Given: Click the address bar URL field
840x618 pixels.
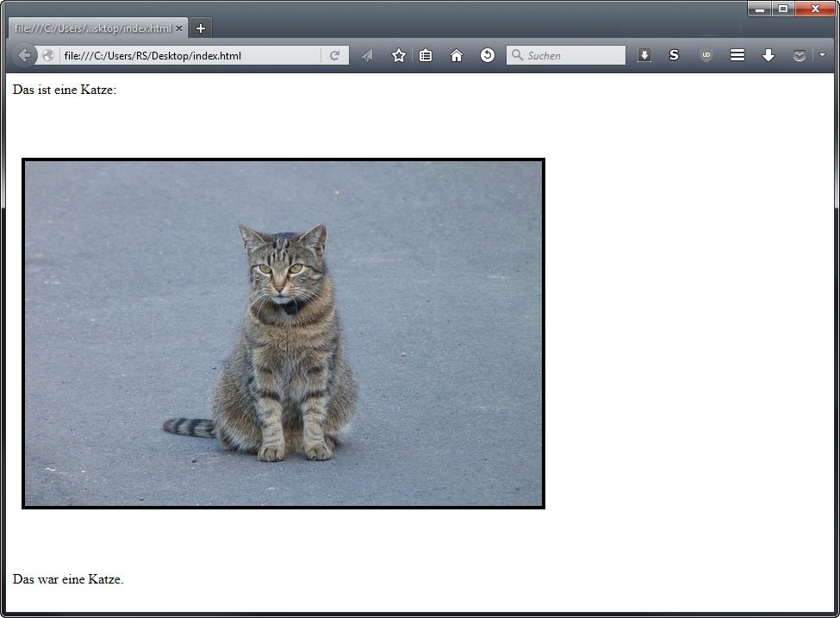Looking at the screenshot, I should coord(190,55).
